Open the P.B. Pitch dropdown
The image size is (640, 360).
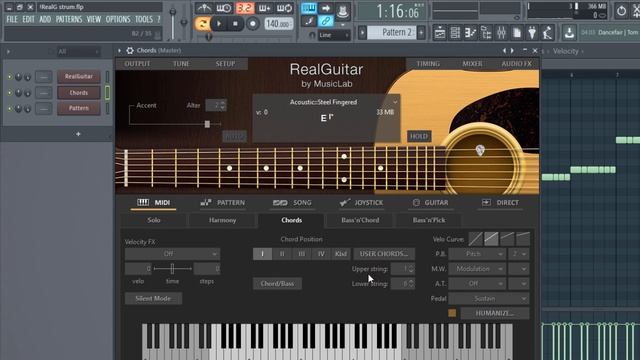tap(477, 254)
